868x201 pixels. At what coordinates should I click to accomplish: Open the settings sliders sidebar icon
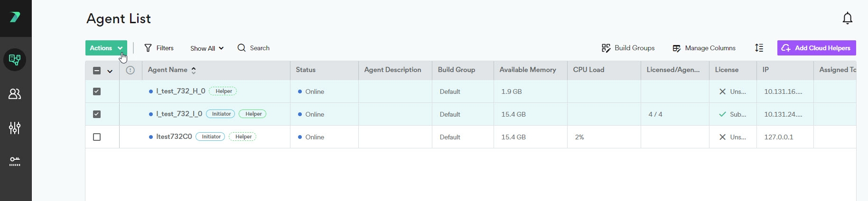15,128
